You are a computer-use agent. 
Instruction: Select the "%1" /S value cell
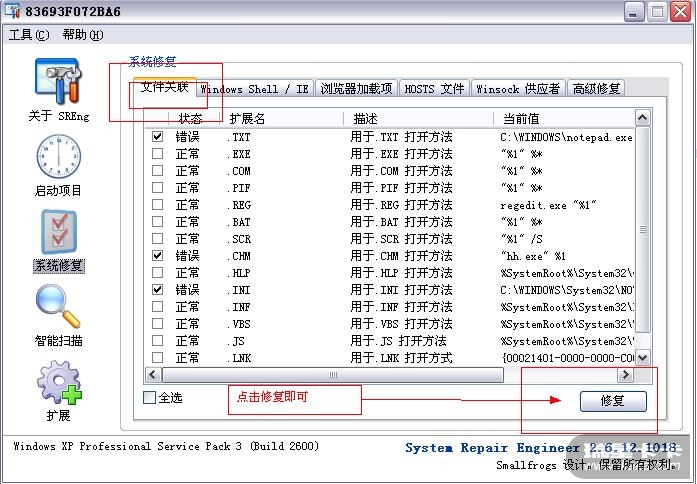(x=522, y=239)
